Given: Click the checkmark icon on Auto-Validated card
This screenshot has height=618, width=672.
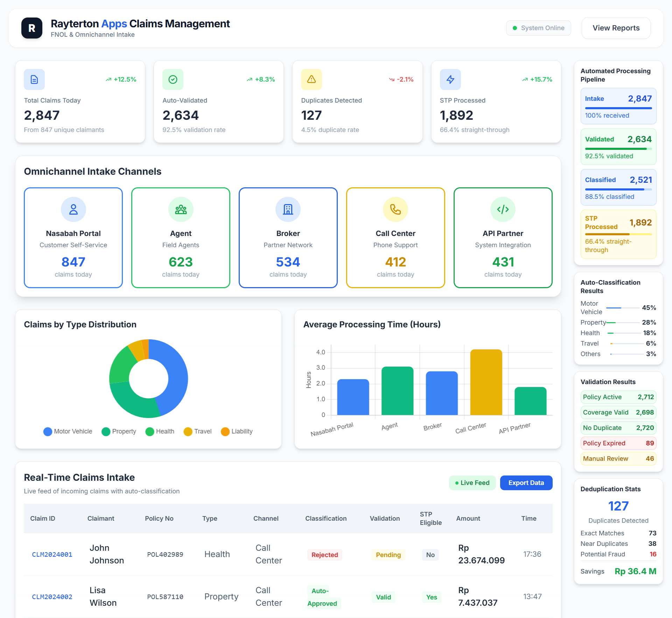Looking at the screenshot, I should [x=173, y=79].
